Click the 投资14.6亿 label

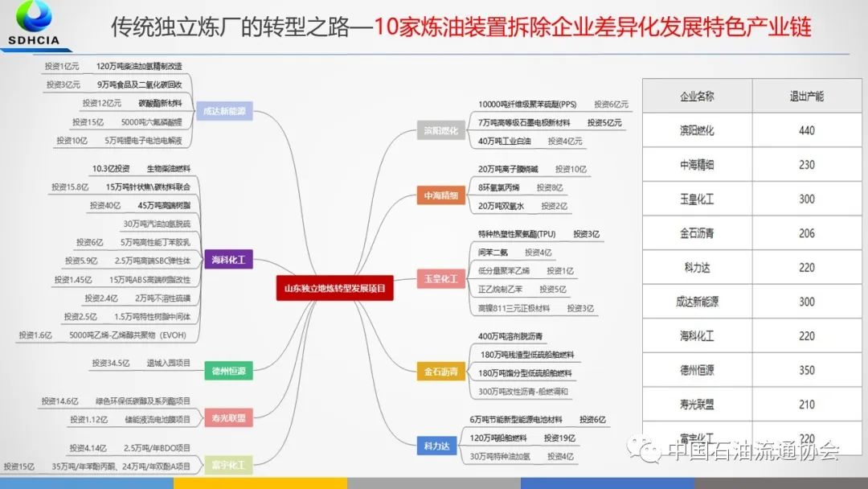pos(59,401)
